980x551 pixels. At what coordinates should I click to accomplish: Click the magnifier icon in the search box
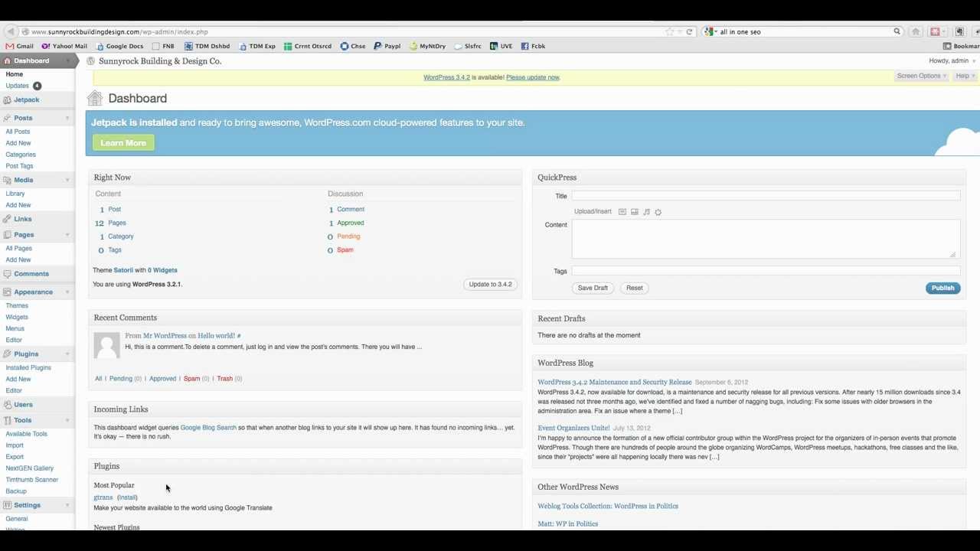tap(897, 31)
